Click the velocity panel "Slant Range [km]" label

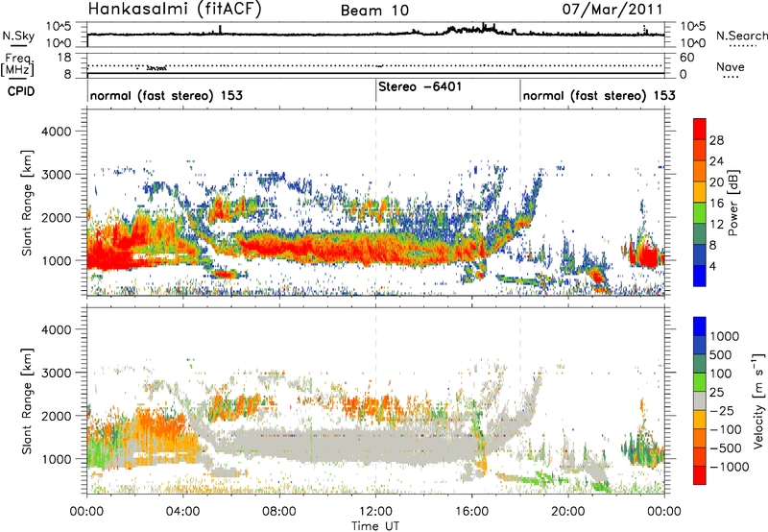[x=27, y=401]
